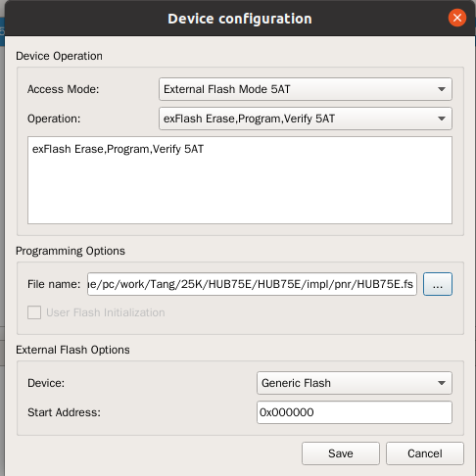
Task: Click the File name path field
Action: click(x=252, y=284)
